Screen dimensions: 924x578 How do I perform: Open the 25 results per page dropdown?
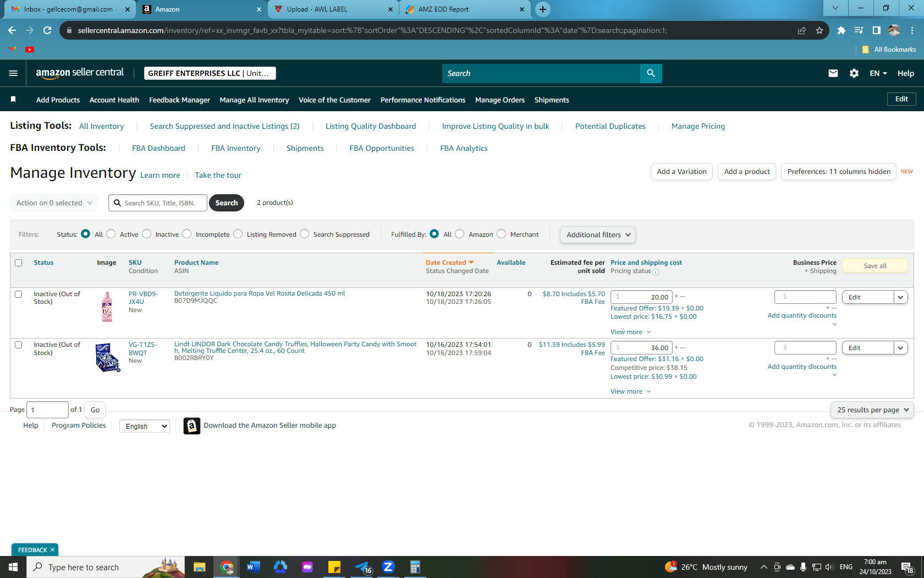(872, 410)
